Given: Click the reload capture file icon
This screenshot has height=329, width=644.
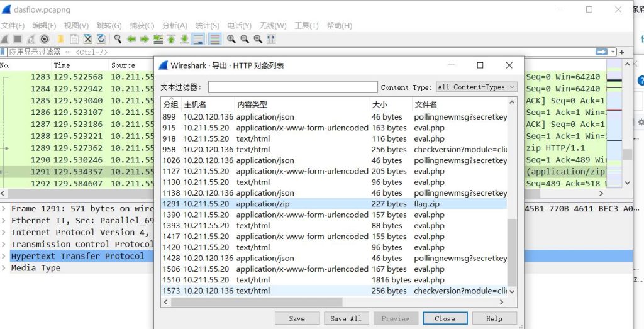Looking at the screenshot, I should (x=101, y=39).
